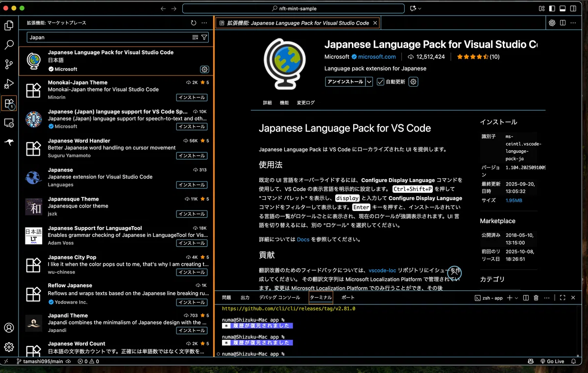Open Source Control view in activity bar
Image resolution: width=588 pixels, height=373 pixels.
[x=9, y=64]
